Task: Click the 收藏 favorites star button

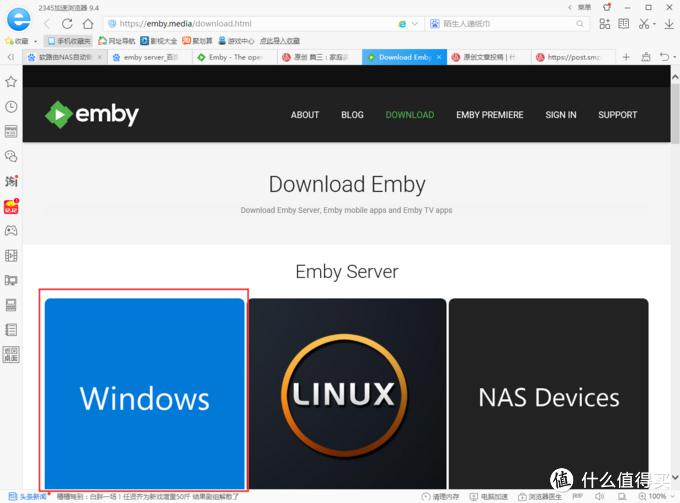Action: tap(16, 41)
